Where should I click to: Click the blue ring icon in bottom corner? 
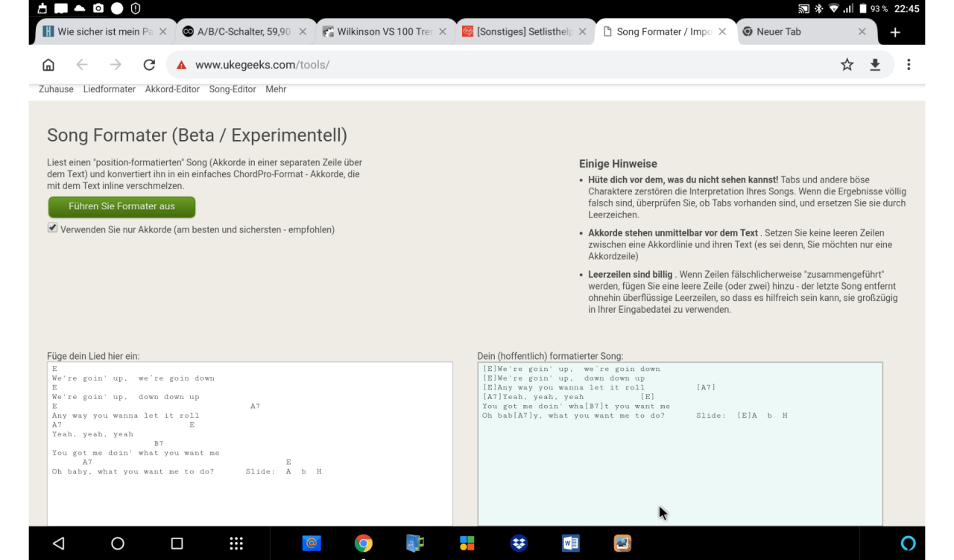pyautogui.click(x=908, y=544)
